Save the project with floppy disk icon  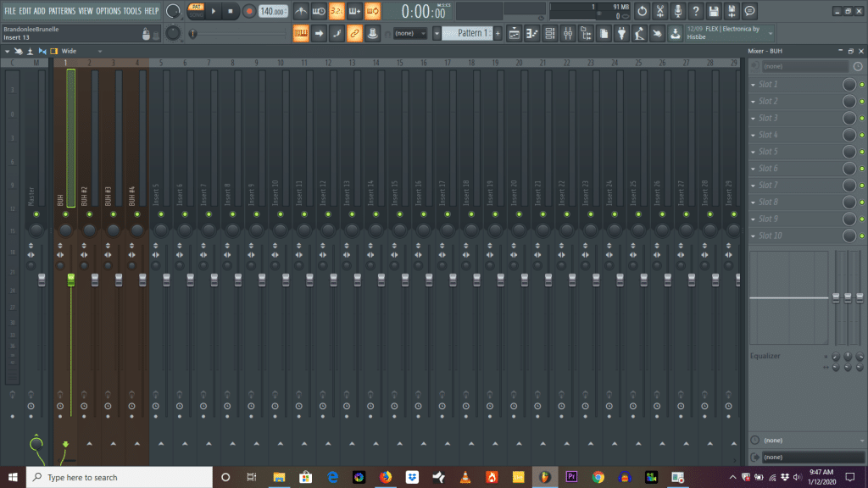point(714,11)
